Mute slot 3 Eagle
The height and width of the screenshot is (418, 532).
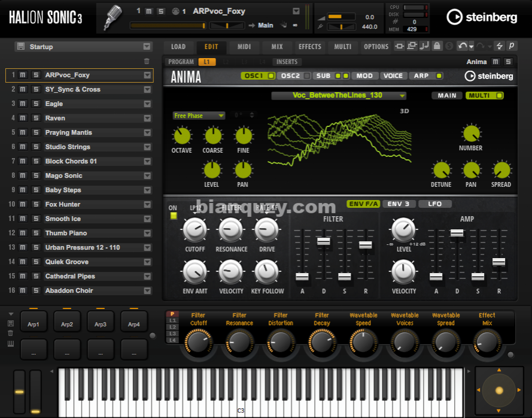[x=23, y=104]
